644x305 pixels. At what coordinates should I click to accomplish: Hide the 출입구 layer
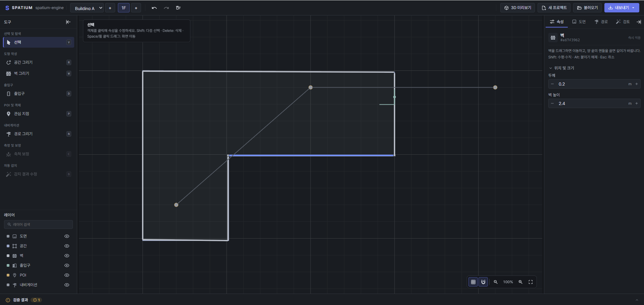pos(67,265)
